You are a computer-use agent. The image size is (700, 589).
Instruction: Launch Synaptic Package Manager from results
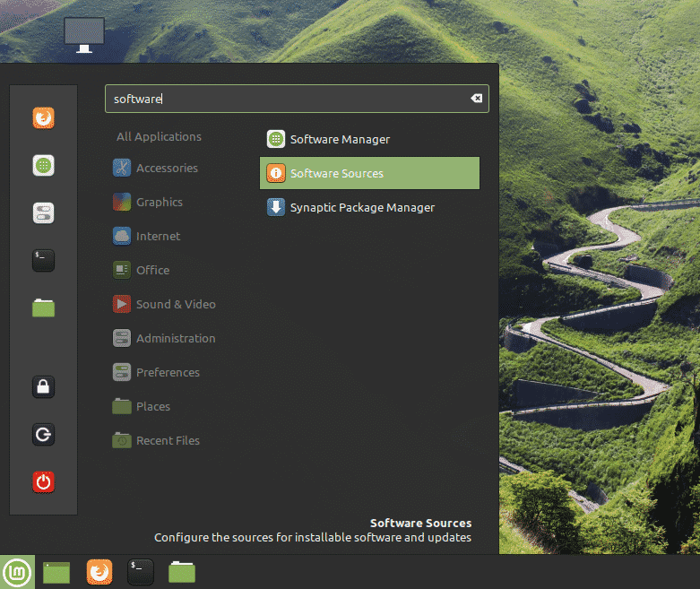[369, 207]
